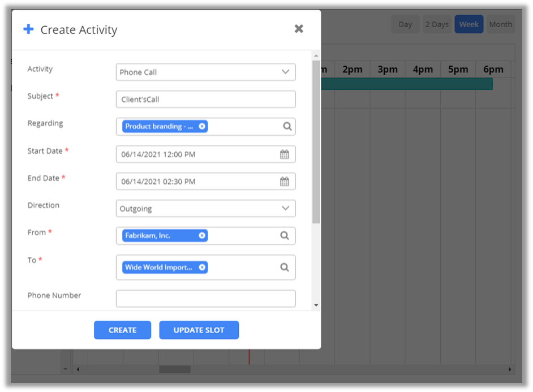Click the search icon in To field
This screenshot has height=392, width=533.
285,268
